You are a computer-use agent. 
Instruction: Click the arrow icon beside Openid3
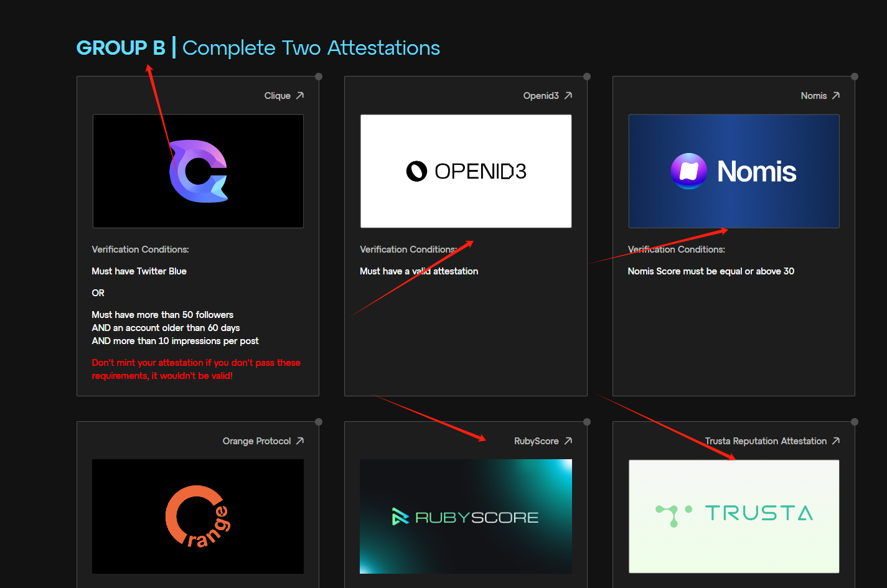[x=568, y=95]
